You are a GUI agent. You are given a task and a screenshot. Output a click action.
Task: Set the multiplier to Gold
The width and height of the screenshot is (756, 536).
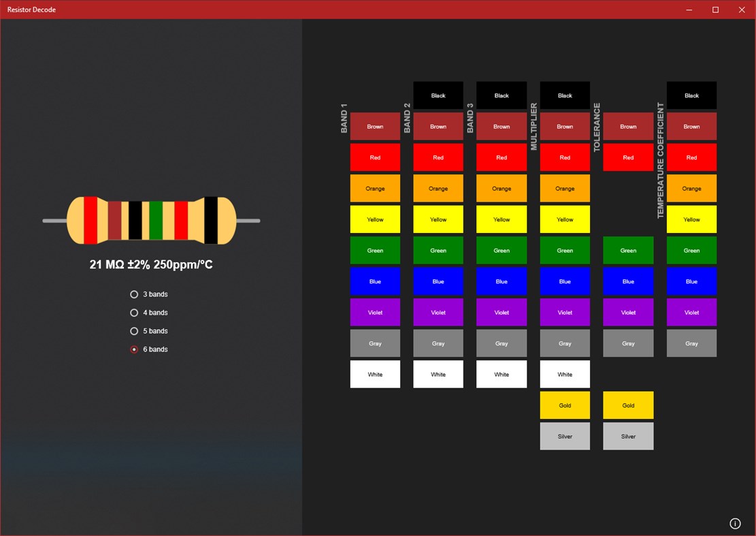pos(565,405)
